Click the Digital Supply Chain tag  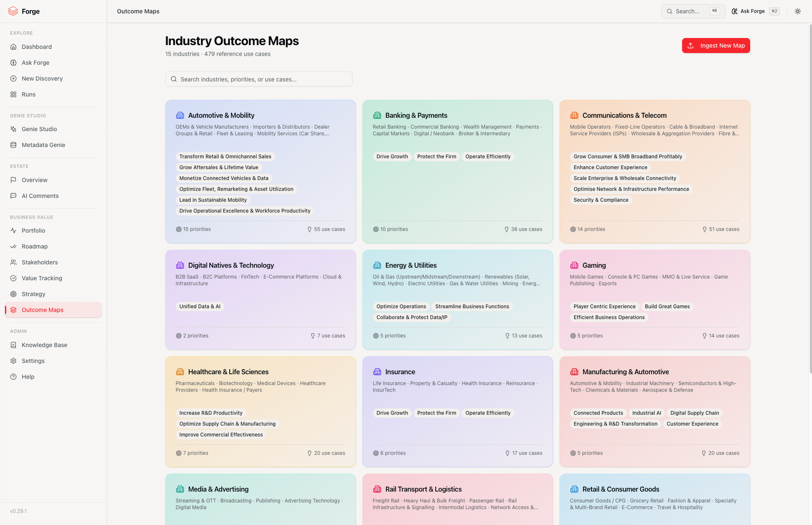coord(695,413)
